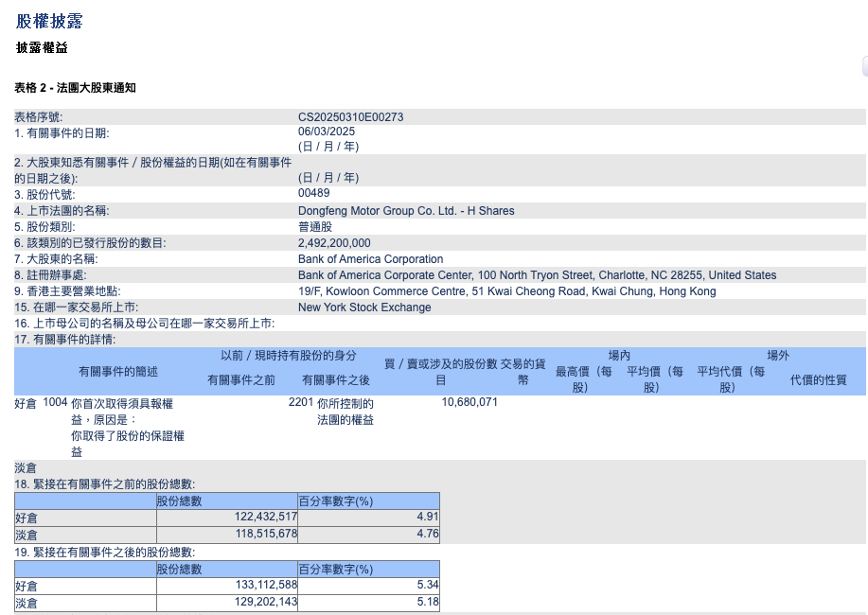Click Bank of America Corporation shareholder name
Image resolution: width=868 pixels, height=615 pixels.
tap(370, 259)
